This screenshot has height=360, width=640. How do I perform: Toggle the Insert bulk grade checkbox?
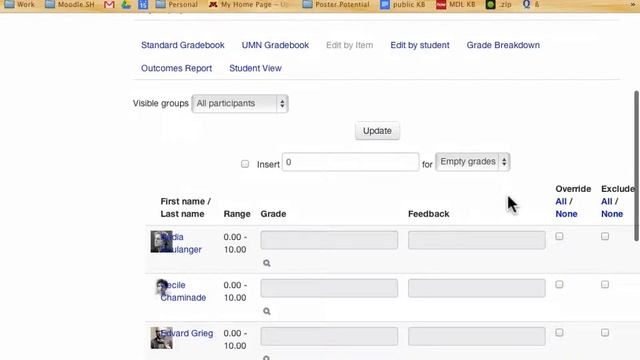click(x=244, y=164)
